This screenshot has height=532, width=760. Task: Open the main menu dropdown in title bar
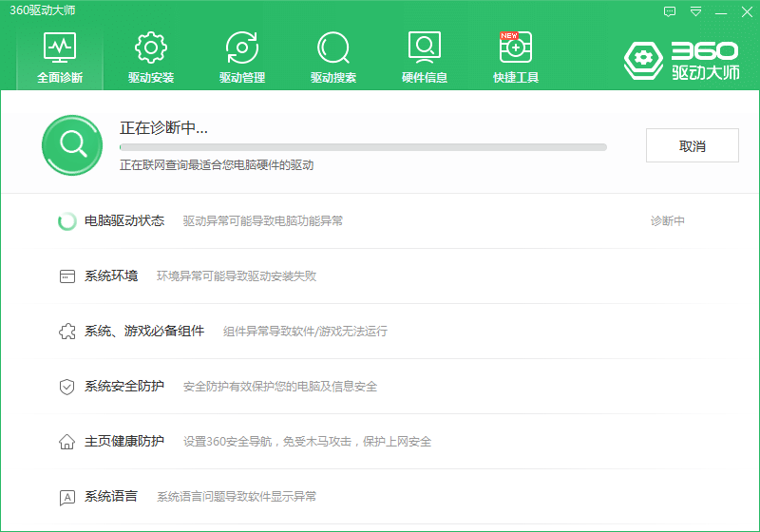(695, 11)
